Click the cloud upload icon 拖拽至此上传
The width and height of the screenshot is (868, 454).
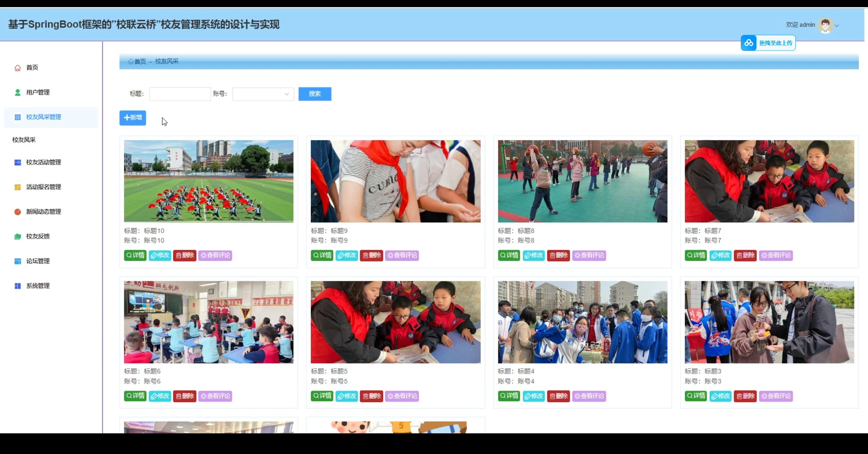[x=749, y=43]
